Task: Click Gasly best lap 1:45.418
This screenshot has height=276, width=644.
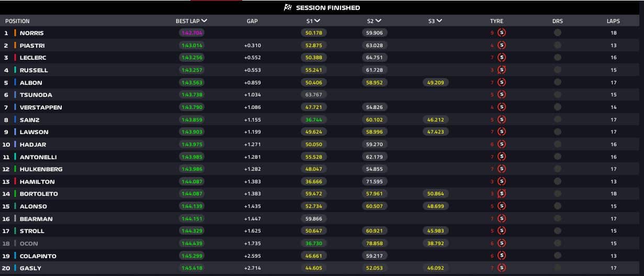Action: 192,268
